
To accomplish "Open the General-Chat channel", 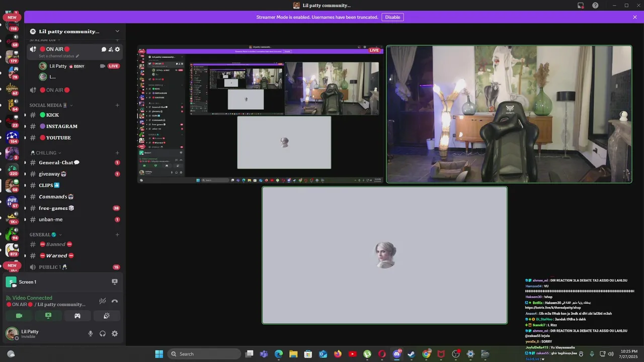I will [74, 162].
